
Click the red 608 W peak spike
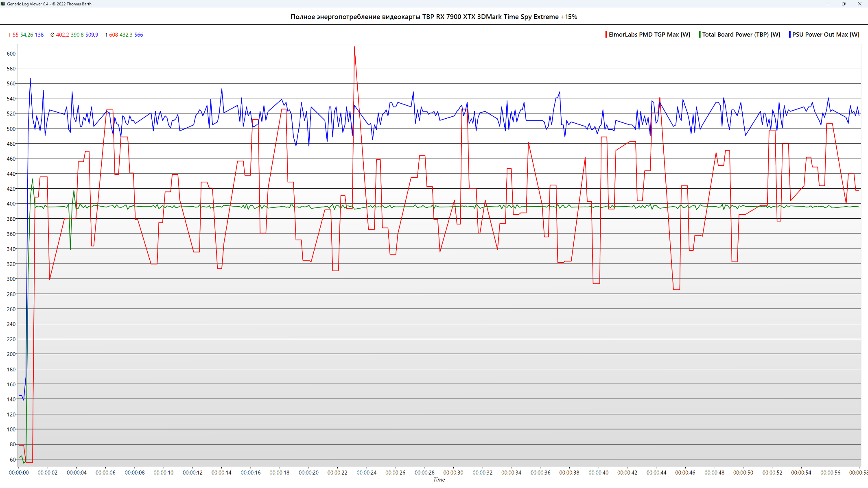354,48
